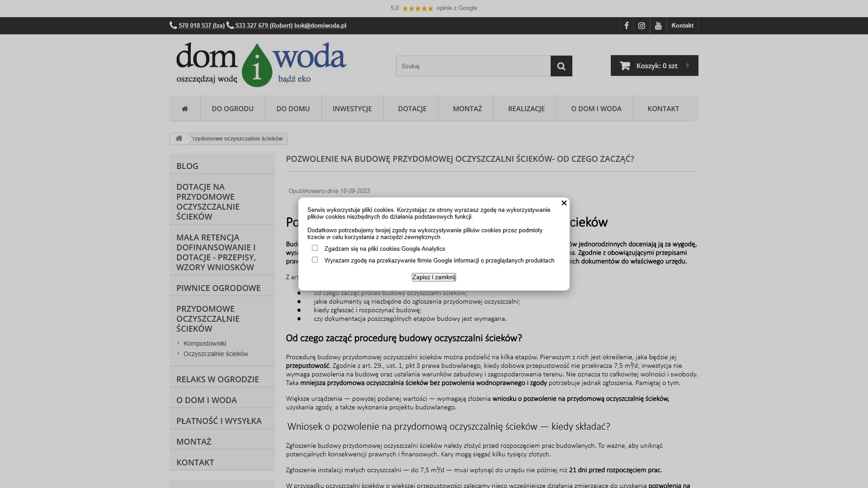Open the Facebook page icon
This screenshot has height=488, width=868.
[x=627, y=26]
